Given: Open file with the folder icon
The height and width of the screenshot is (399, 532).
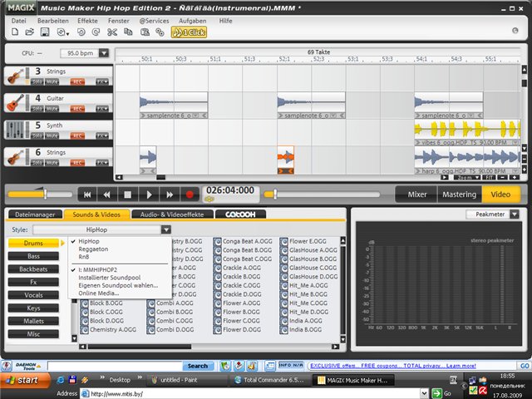Looking at the screenshot, I should coord(31,32).
